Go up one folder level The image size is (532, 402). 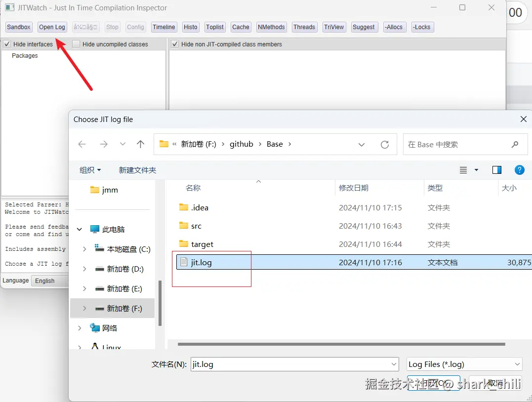pyautogui.click(x=140, y=144)
